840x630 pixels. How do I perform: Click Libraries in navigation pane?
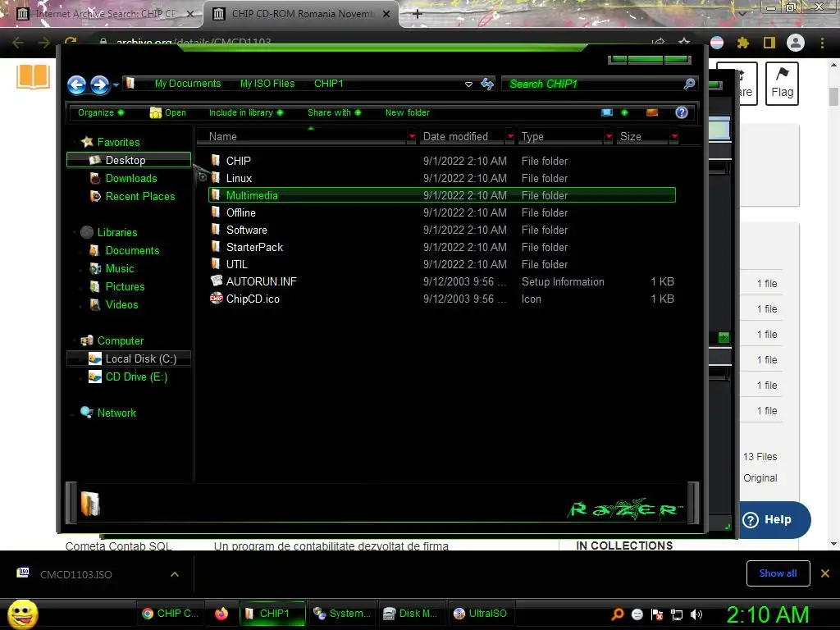pyautogui.click(x=117, y=232)
